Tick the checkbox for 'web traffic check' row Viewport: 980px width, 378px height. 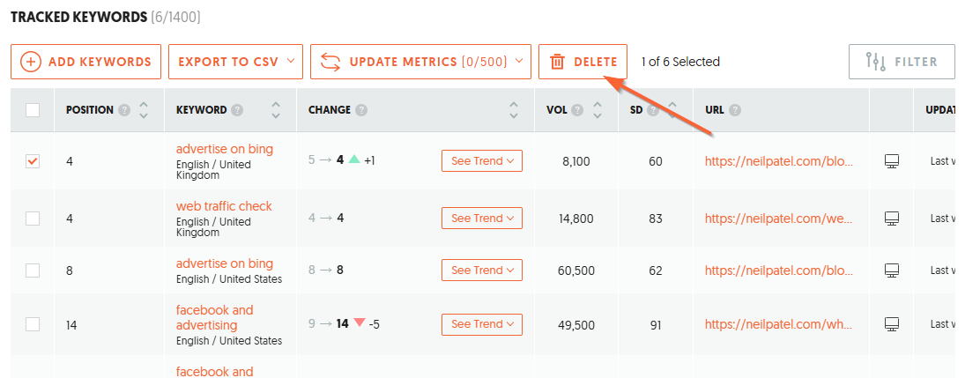(x=33, y=219)
